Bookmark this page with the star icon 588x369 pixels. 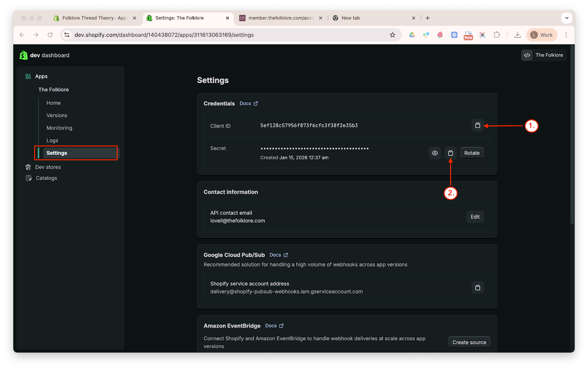pos(392,35)
